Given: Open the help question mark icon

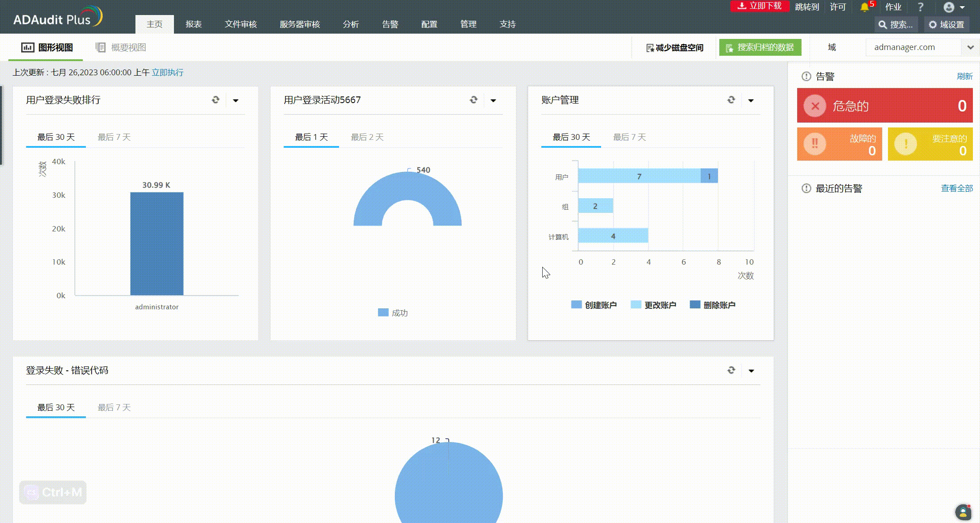Looking at the screenshot, I should (x=921, y=7).
